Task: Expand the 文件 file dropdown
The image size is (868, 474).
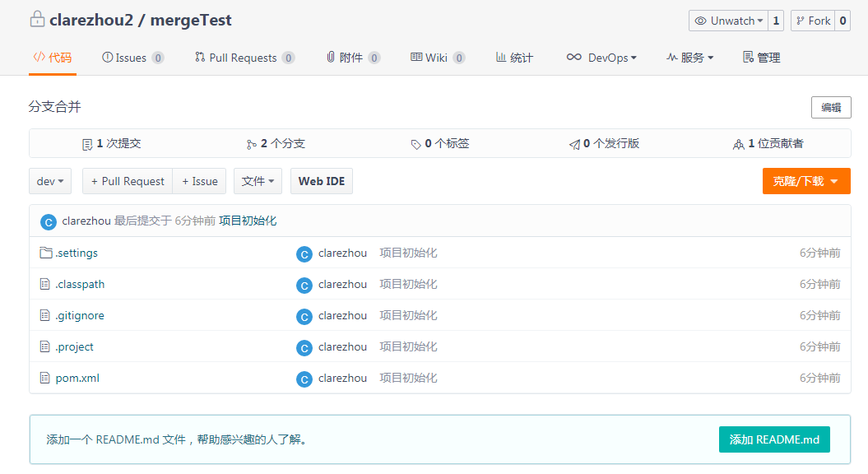Action: (x=258, y=181)
